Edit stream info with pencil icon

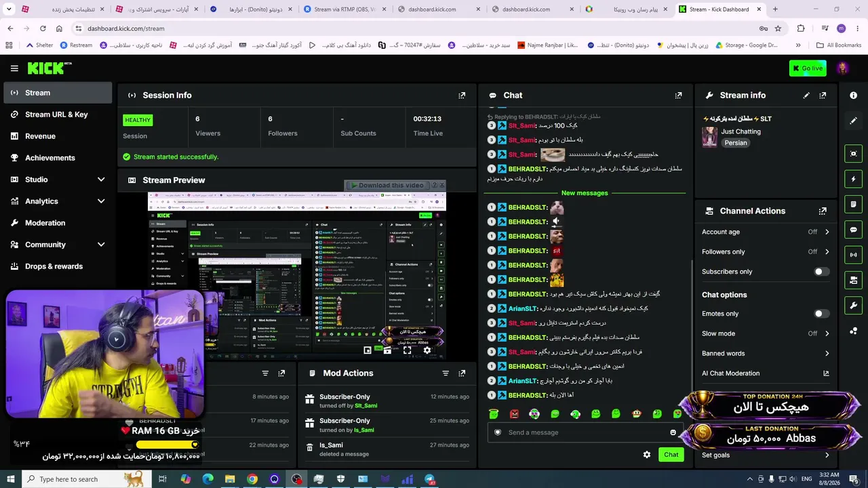806,96
